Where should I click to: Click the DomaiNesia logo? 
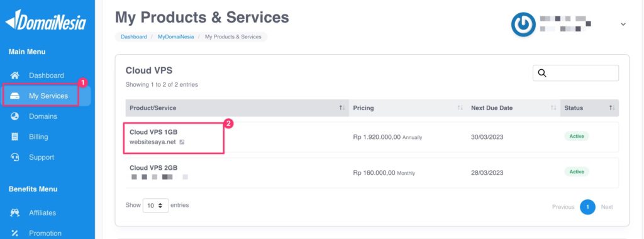coord(45,20)
